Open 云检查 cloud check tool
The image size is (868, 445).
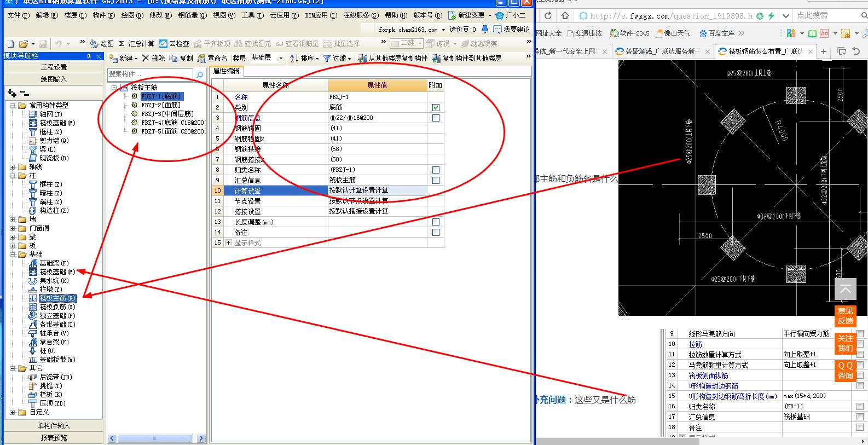click(x=174, y=43)
